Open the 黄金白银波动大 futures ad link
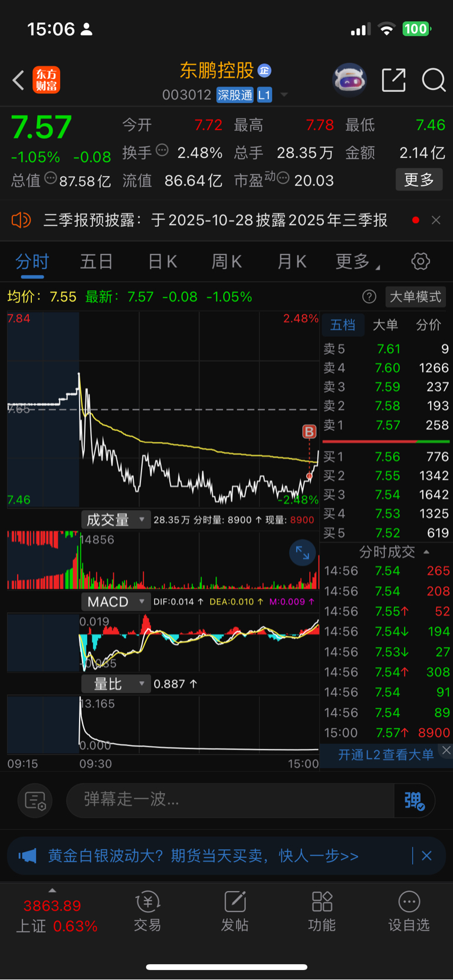Screen dimensions: 453x980 tap(203, 856)
